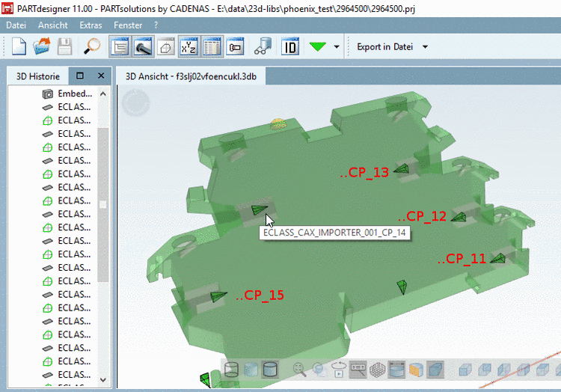Image resolution: width=561 pixels, height=392 pixels.
Task: Open the ? help menu
Action: point(156,25)
